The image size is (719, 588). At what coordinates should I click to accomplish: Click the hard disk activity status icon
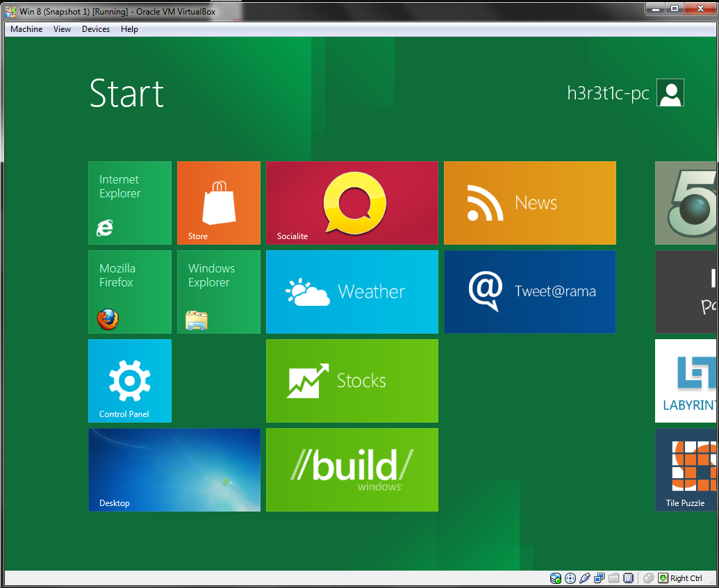click(556, 578)
